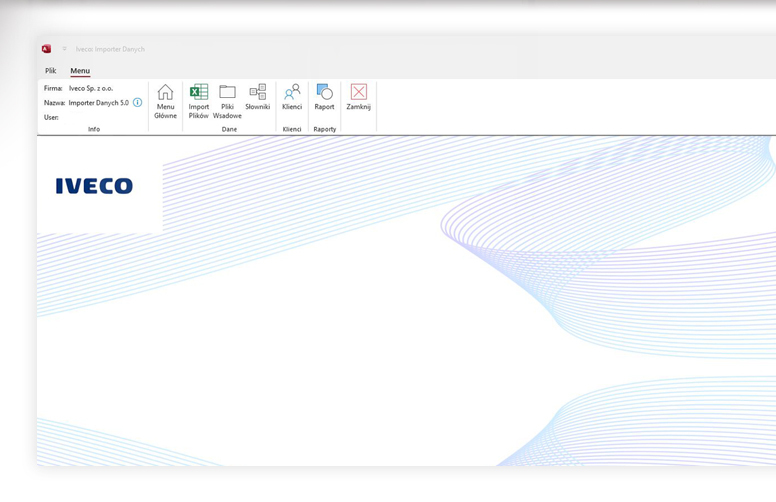Click the Firma value Iveco Sp. z o.o.

91,88
